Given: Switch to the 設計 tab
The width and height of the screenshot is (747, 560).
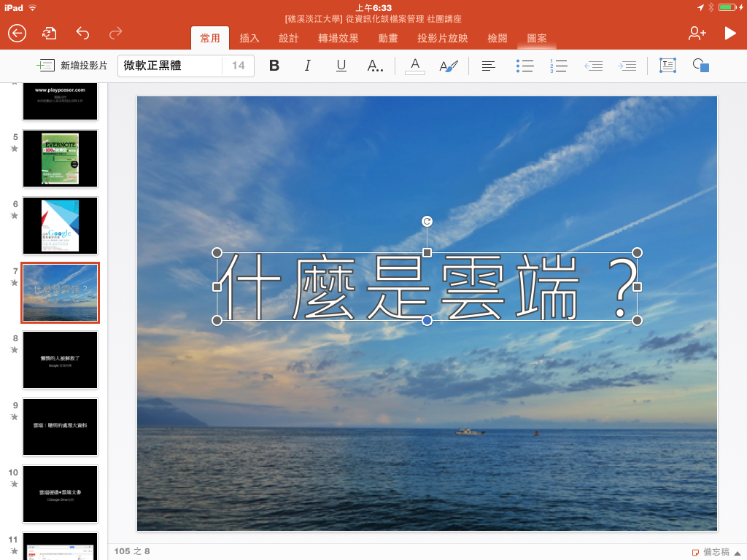Looking at the screenshot, I should click(289, 38).
